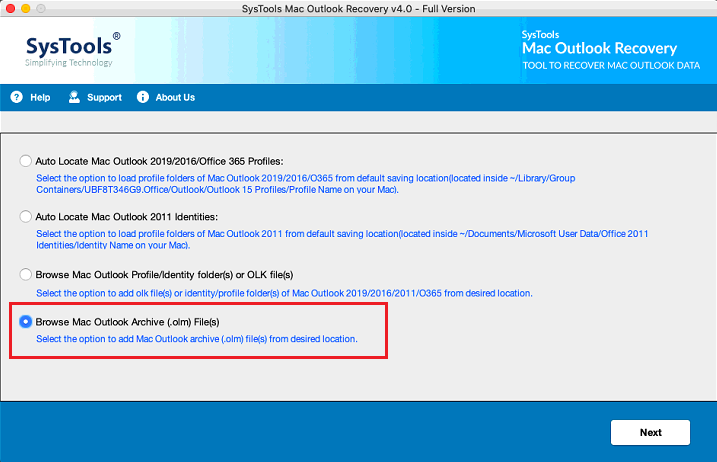Select Auto Locate Outlook 2019/2016/Office 365 radio
Viewport: 717px width, 462px height.
26,161
